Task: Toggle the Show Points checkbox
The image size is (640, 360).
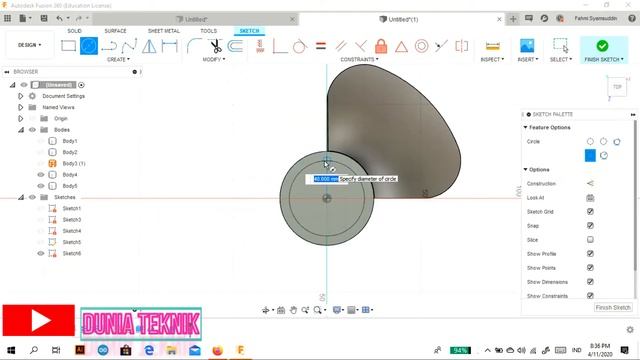Action: coord(590,268)
